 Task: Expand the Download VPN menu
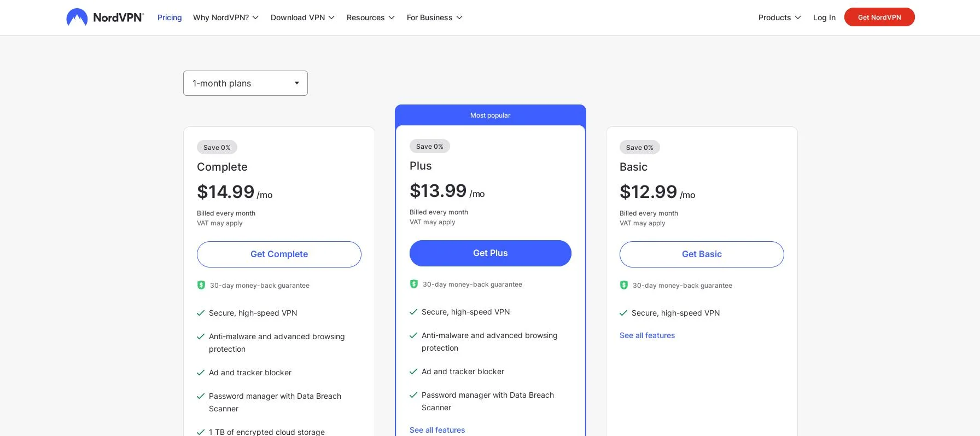tap(302, 18)
